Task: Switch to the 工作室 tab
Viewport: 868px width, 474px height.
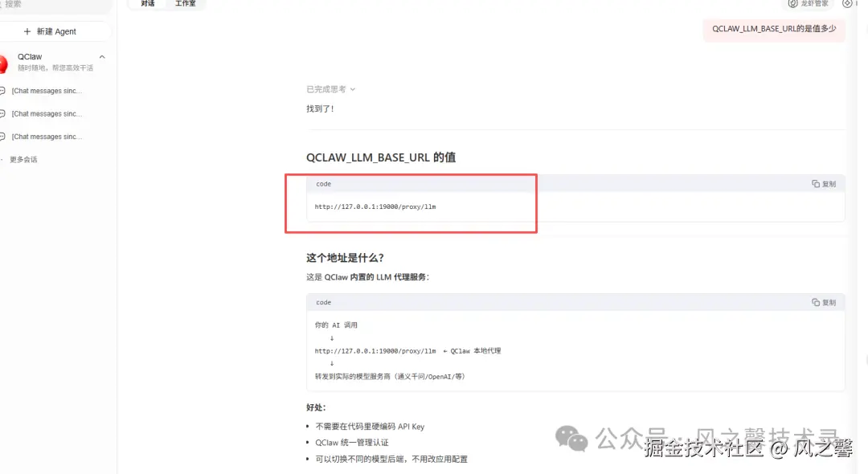Action: (186, 3)
